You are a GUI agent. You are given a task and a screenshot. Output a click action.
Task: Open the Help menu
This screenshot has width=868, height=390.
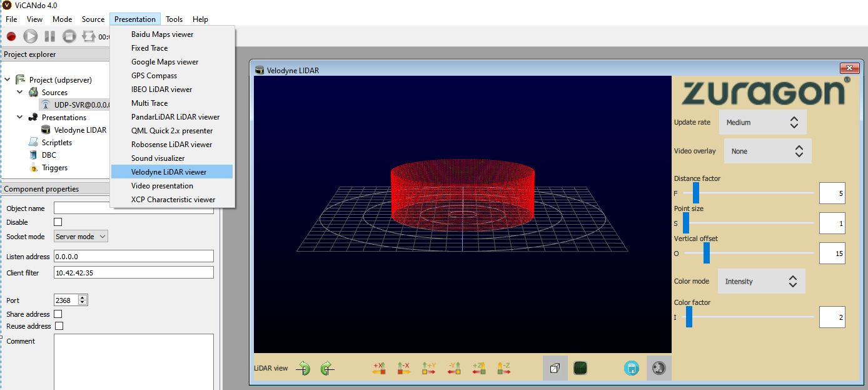tap(200, 19)
